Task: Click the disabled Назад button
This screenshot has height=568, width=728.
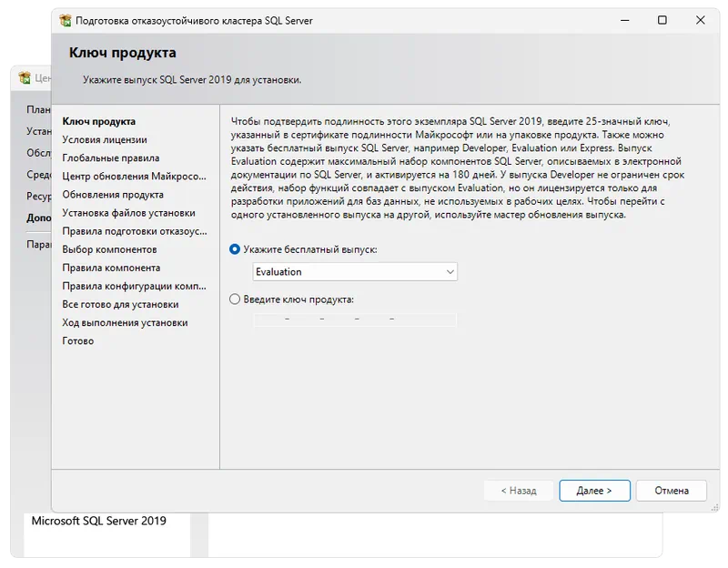Action: [x=519, y=491]
